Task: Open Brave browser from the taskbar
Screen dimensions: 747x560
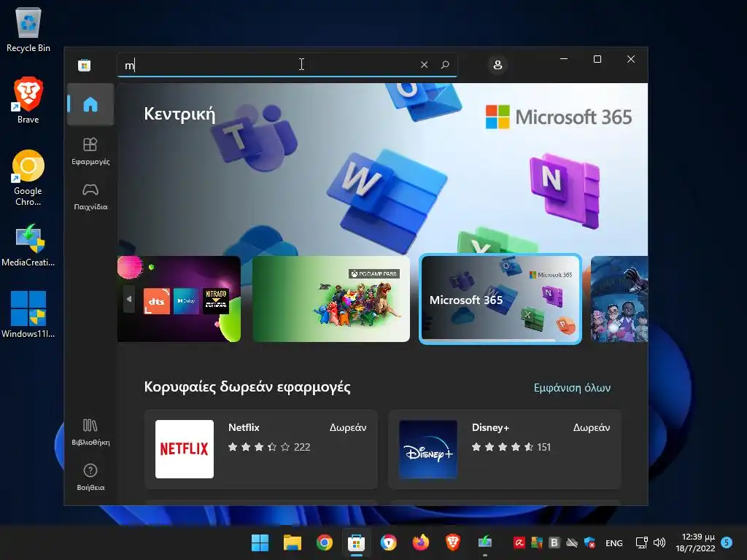Action: click(x=452, y=542)
